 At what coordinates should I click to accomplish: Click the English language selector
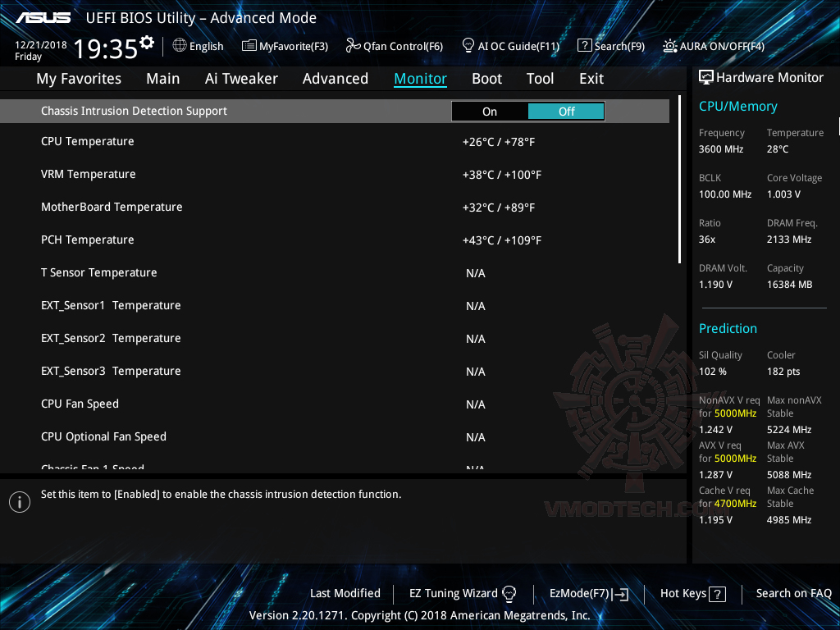[x=199, y=46]
